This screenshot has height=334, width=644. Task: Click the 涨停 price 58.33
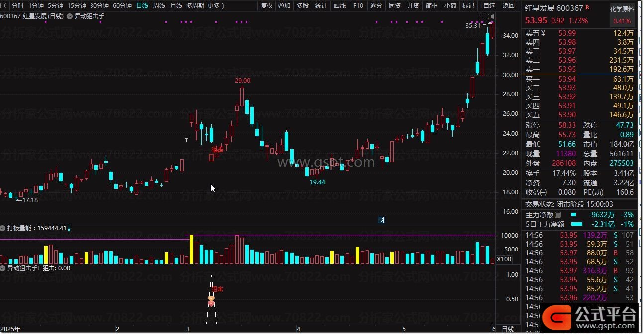coord(567,125)
